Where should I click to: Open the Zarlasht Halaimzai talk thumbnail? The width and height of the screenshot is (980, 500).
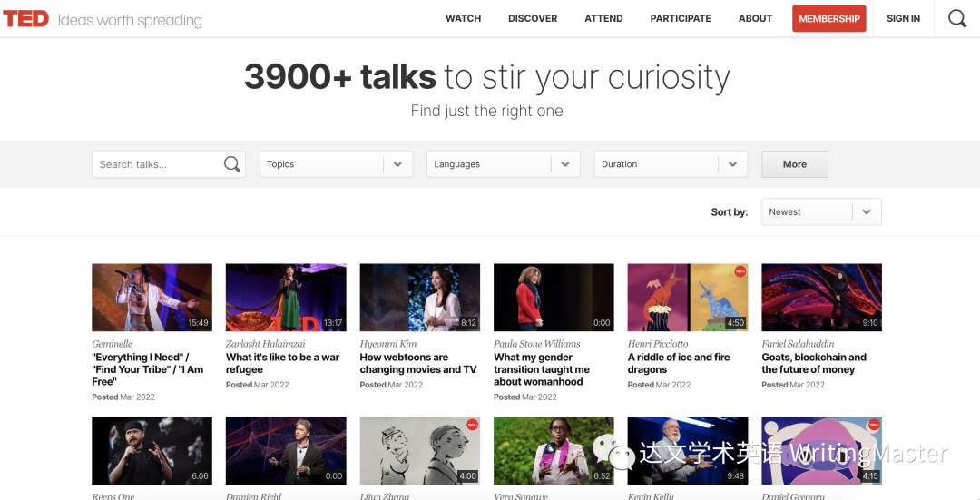coord(286,298)
